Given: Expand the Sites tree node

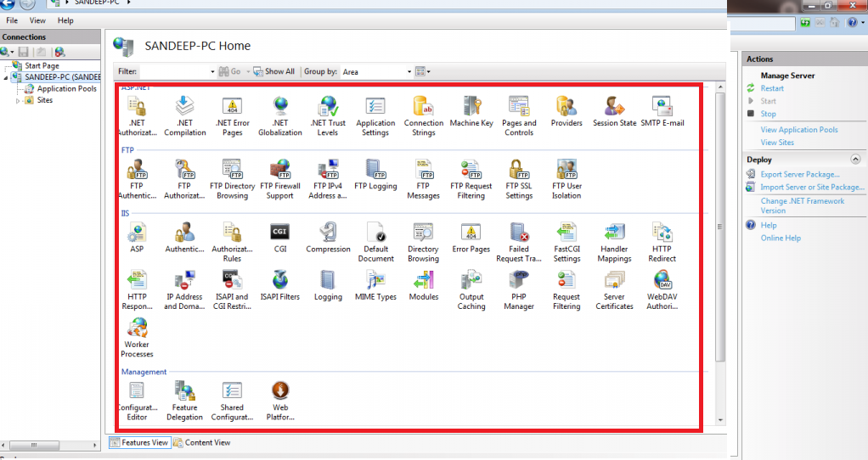Looking at the screenshot, I should click(x=19, y=100).
